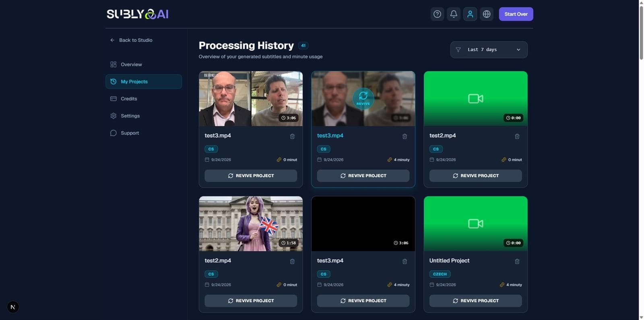This screenshot has width=644, height=320.
Task: Click the circular Revive overlay on blurred thumbnail
Action: (363, 98)
